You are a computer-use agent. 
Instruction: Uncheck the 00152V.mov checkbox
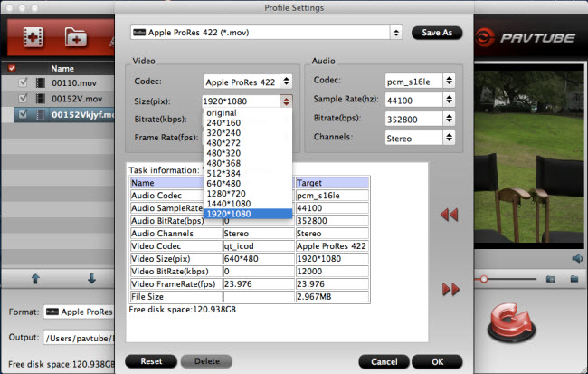point(23,99)
